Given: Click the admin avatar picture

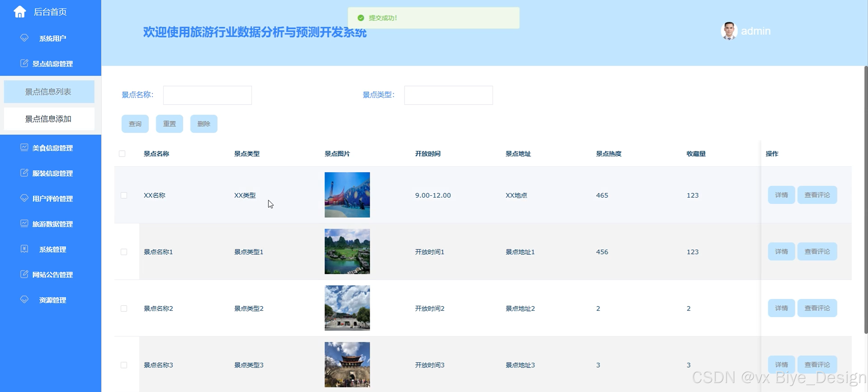Looking at the screenshot, I should [729, 31].
